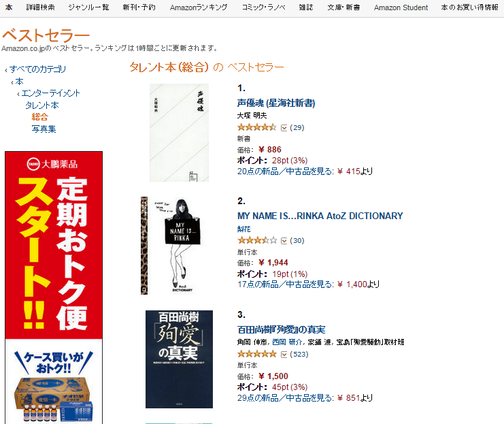The image size is (504, 424).
Task: Go to Amazonランキング menu item
Action: tap(199, 7)
